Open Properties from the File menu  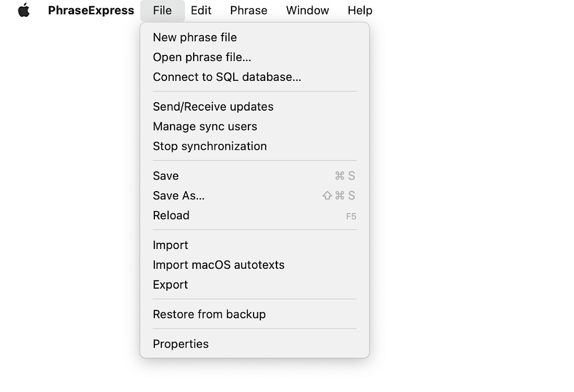[x=255, y=343]
